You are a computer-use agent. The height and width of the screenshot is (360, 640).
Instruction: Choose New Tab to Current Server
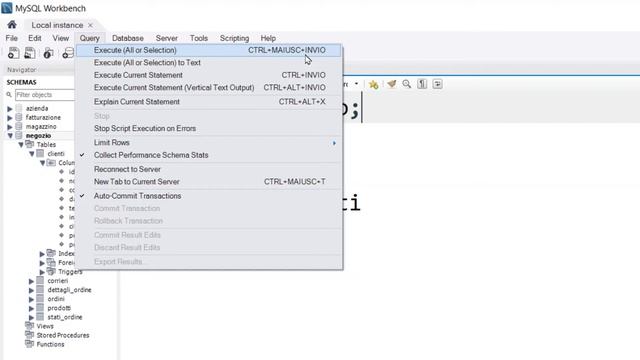209,182
